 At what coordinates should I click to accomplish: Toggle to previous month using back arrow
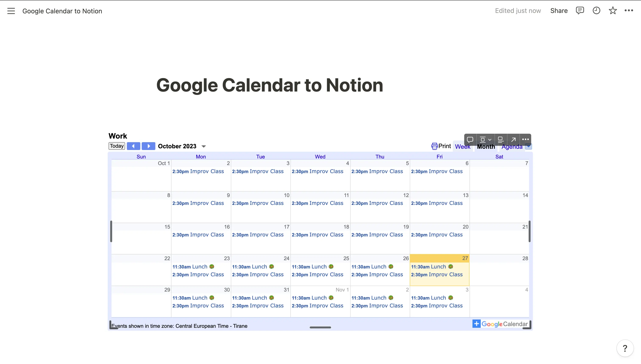click(133, 146)
